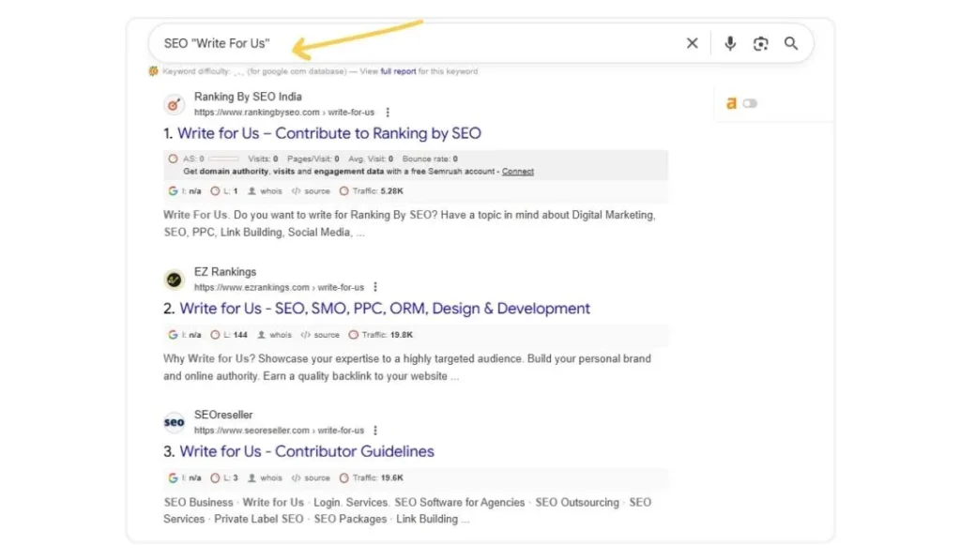Click the X icon to clear the search query
This screenshot has width=961, height=560.
(x=692, y=42)
